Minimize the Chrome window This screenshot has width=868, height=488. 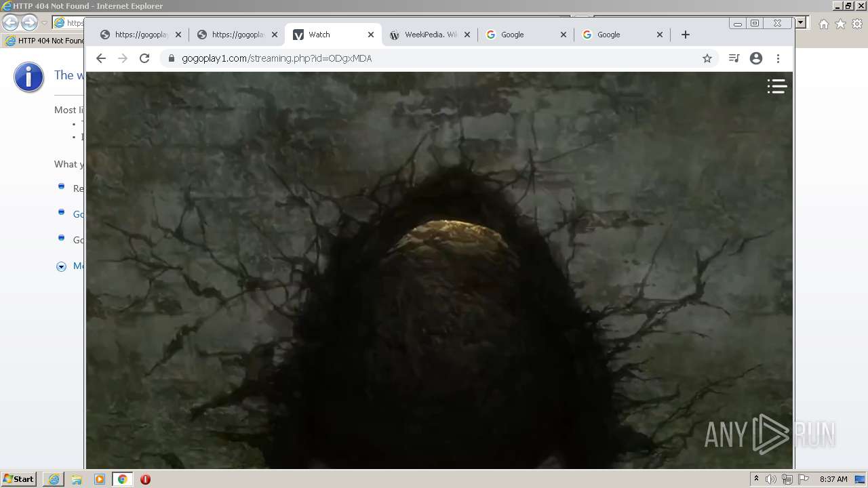point(738,23)
